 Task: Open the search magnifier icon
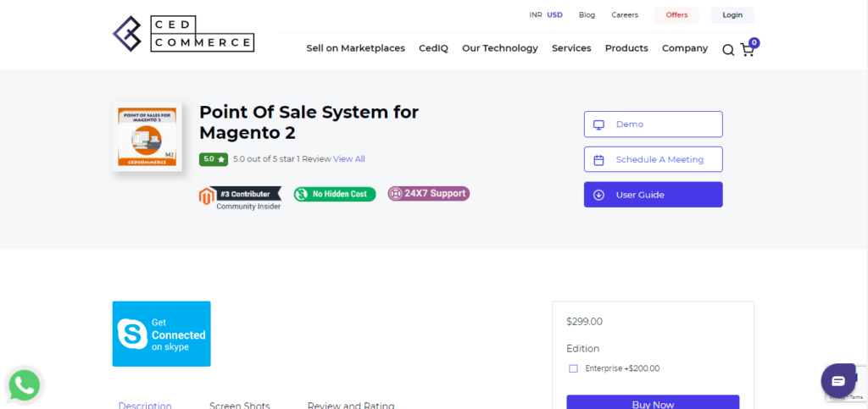coord(728,50)
